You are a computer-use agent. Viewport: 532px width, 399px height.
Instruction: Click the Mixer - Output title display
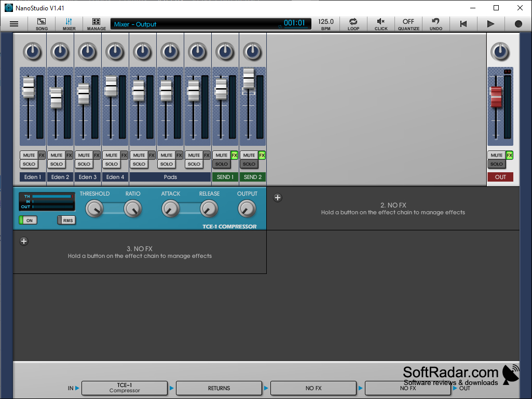(x=135, y=24)
